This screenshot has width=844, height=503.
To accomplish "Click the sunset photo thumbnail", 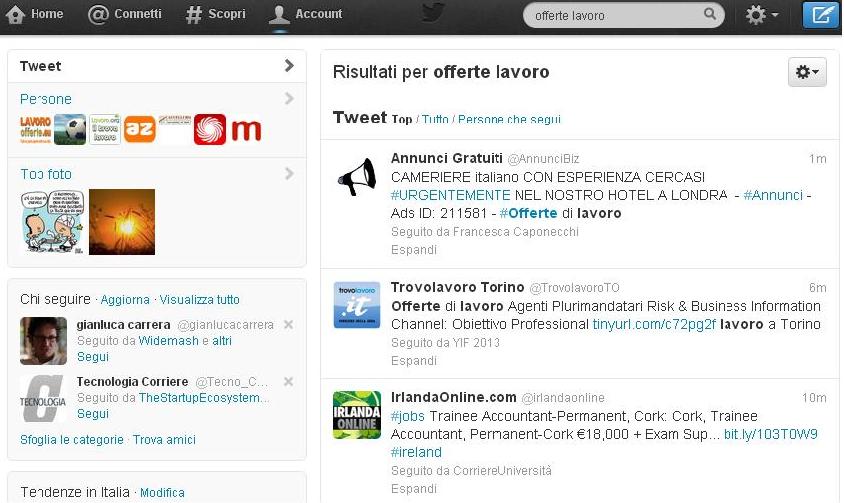I will tap(122, 222).
